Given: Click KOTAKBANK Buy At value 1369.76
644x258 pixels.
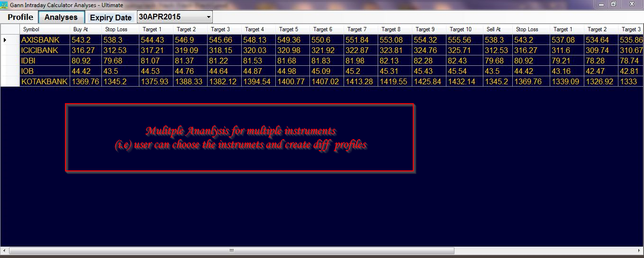Looking at the screenshot, I should tap(86, 81).
